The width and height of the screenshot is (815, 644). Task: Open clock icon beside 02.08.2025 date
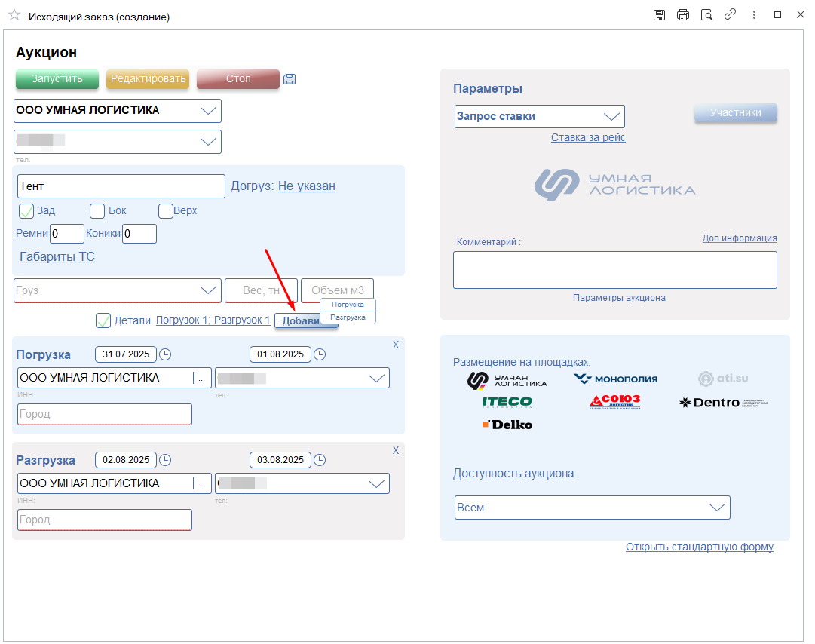point(165,460)
